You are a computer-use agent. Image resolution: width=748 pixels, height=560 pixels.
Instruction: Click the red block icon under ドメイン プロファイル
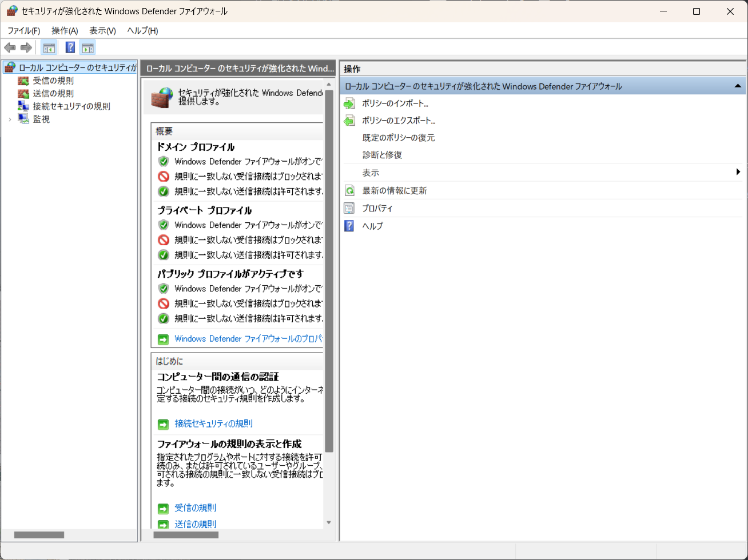tap(164, 176)
